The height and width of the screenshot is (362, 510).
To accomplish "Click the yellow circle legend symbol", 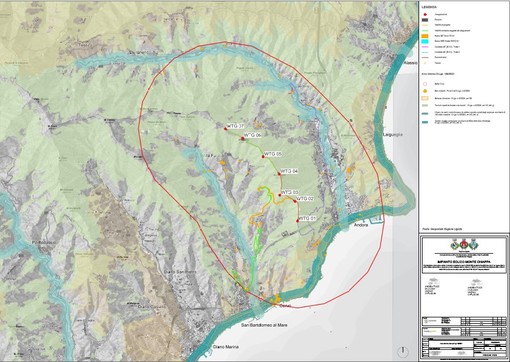I will 426,91.
